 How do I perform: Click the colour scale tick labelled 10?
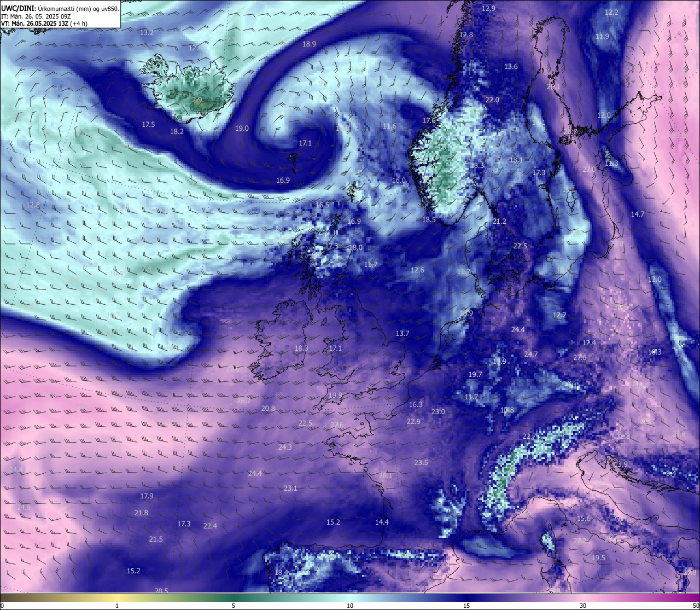click(350, 606)
